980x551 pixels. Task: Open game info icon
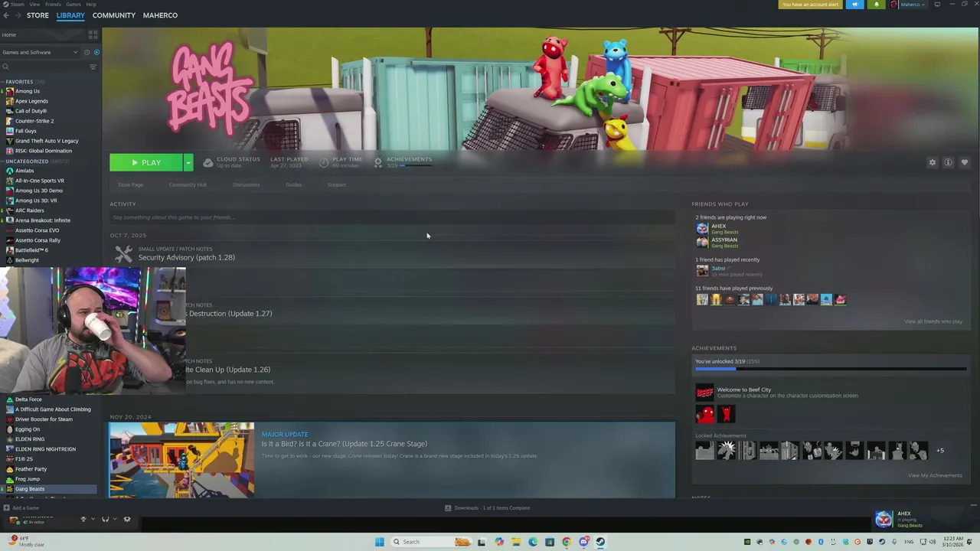[948, 162]
